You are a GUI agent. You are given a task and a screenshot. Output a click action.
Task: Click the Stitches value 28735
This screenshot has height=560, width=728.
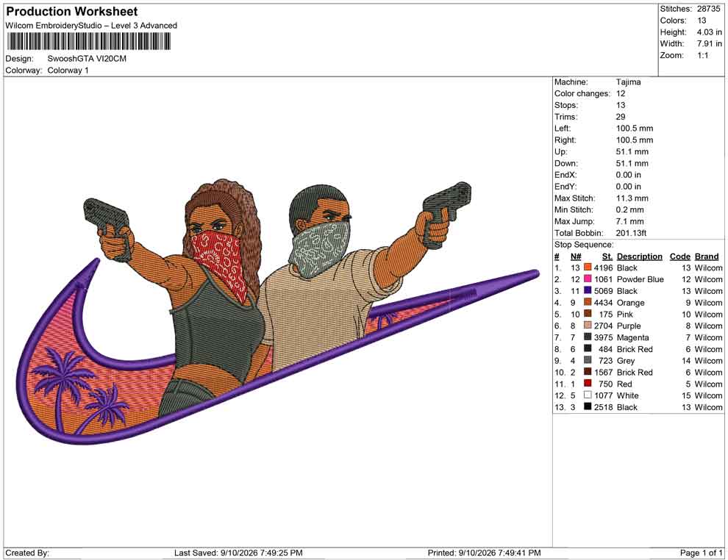(708, 9)
